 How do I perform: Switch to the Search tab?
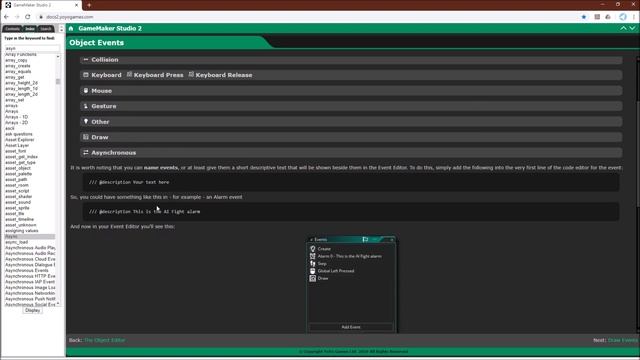(x=46, y=29)
